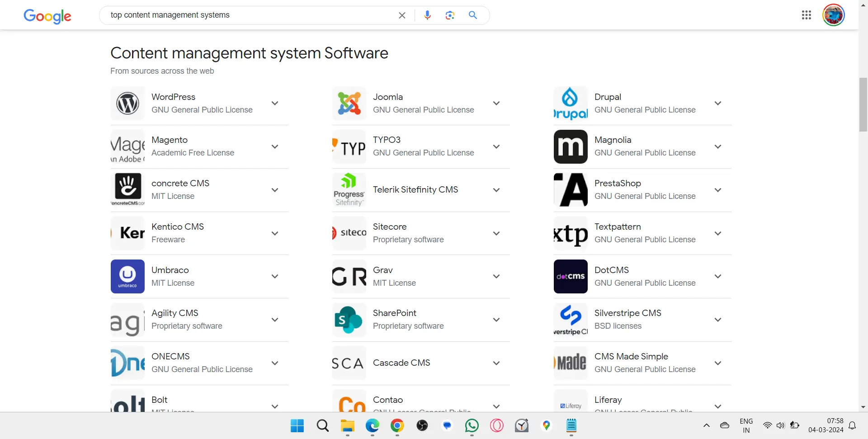Expand the Drupal entry chevron
This screenshot has width=868, height=439.
[718, 103]
